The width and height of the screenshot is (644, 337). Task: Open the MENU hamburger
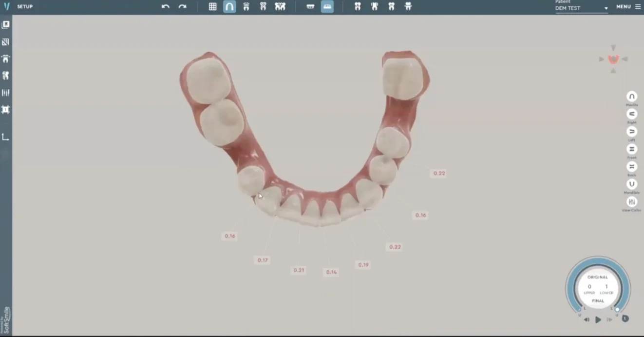(628, 7)
